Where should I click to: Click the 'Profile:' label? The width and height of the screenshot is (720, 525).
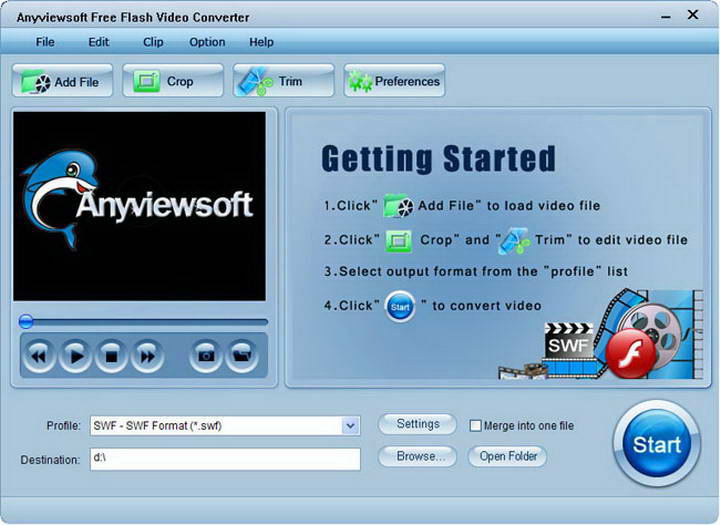63,426
